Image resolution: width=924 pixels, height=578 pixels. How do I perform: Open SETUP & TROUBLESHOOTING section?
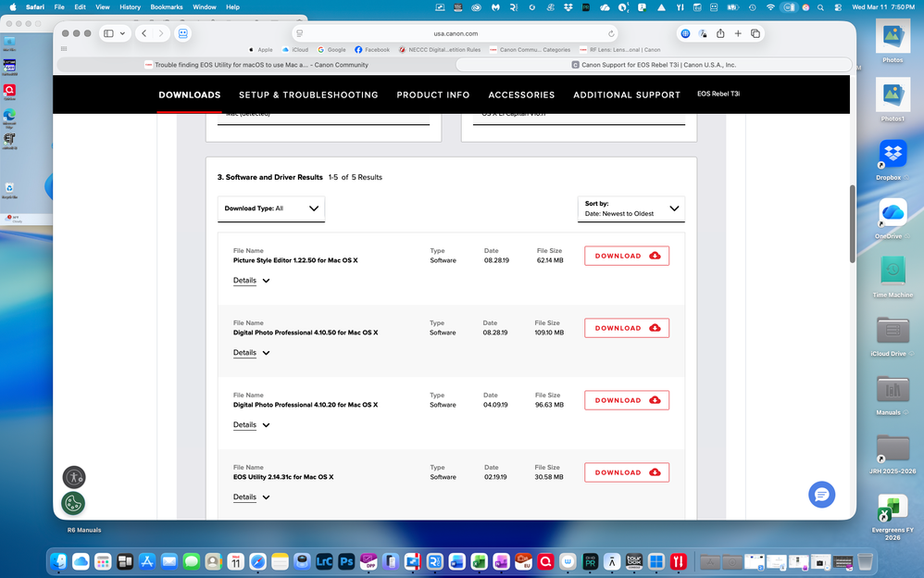pyautogui.click(x=308, y=95)
